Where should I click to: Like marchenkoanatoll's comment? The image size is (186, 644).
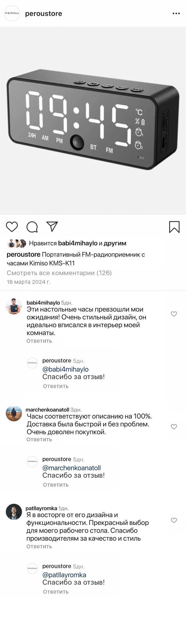point(174,427)
